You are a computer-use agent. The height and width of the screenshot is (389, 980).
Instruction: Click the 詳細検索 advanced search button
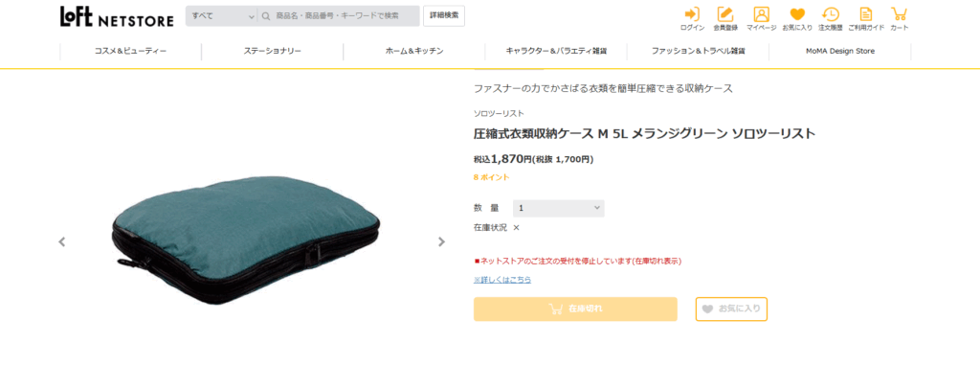coord(444,16)
